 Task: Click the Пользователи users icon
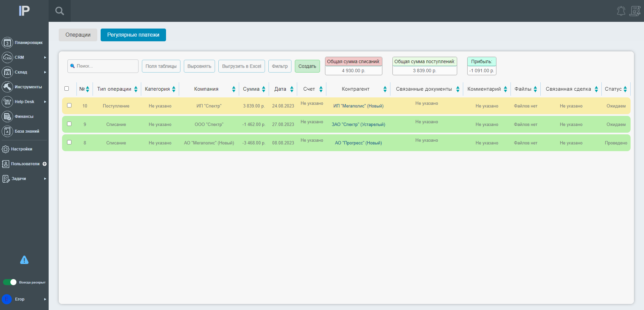coord(6,164)
